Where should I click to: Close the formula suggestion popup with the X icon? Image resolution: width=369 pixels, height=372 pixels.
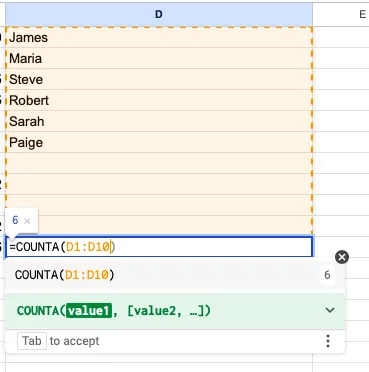tap(342, 257)
